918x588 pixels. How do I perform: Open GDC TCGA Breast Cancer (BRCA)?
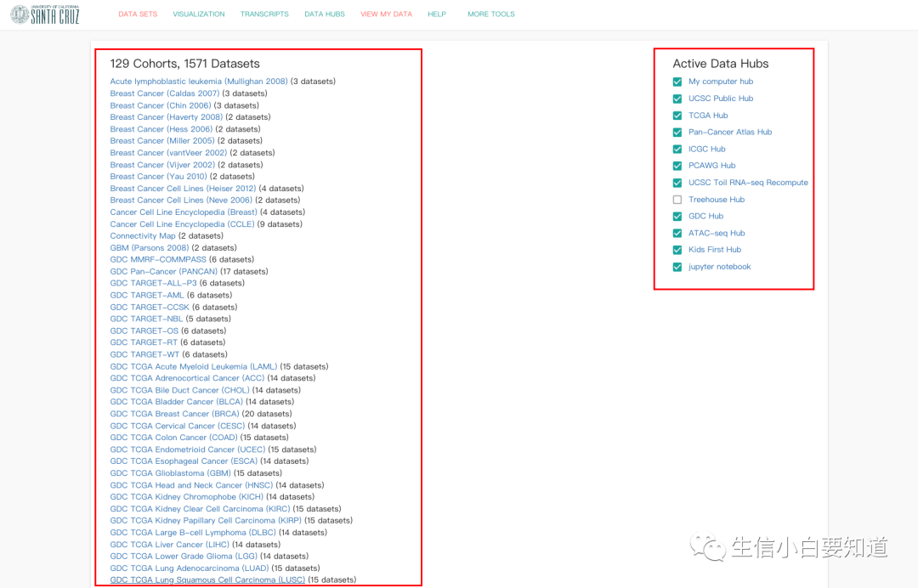tap(174, 414)
